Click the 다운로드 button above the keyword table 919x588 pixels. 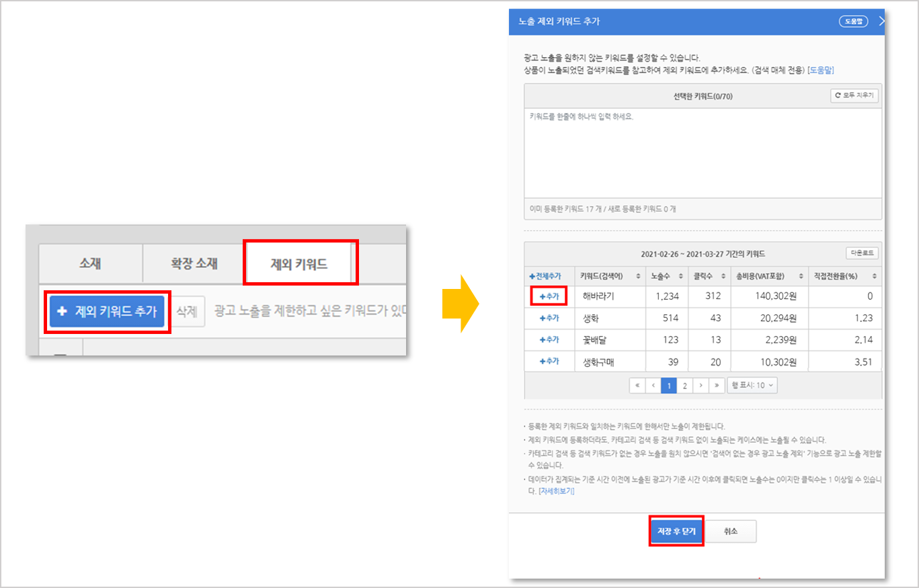click(862, 253)
